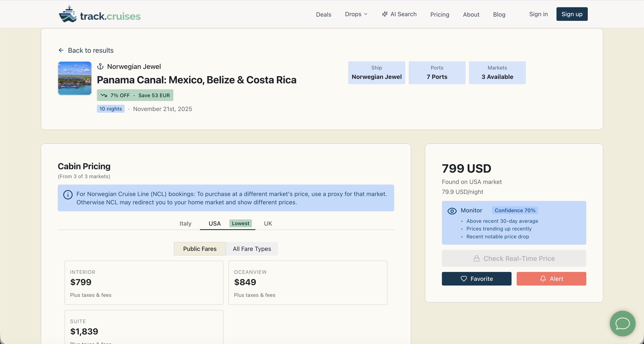Select Public Fares

pyautogui.click(x=200, y=249)
